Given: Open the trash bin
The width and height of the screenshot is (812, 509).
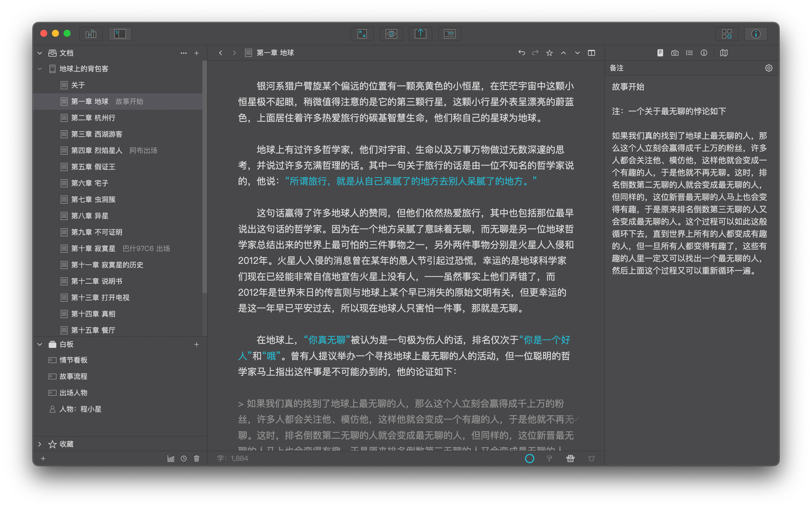Looking at the screenshot, I should click(197, 459).
